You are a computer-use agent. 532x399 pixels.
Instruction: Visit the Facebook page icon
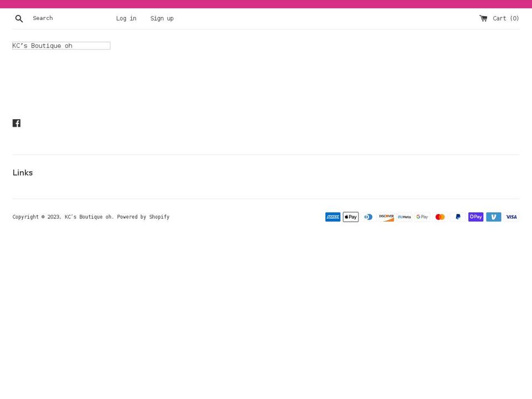[x=17, y=123]
